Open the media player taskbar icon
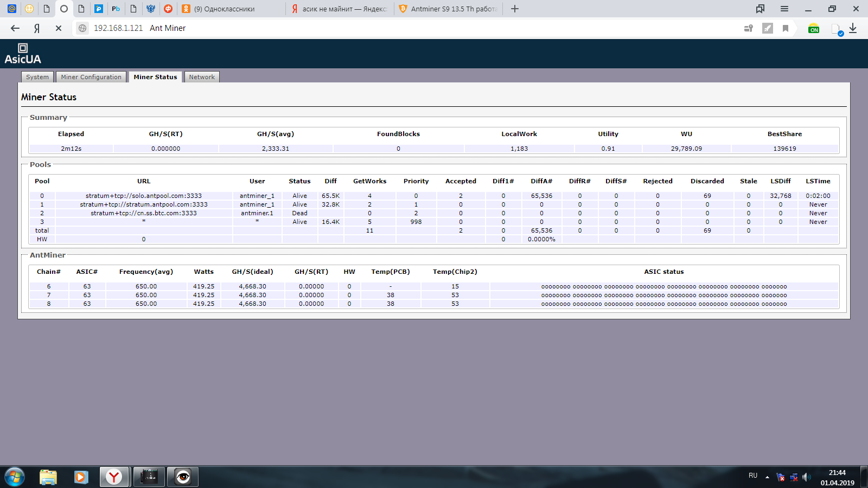 [x=81, y=477]
